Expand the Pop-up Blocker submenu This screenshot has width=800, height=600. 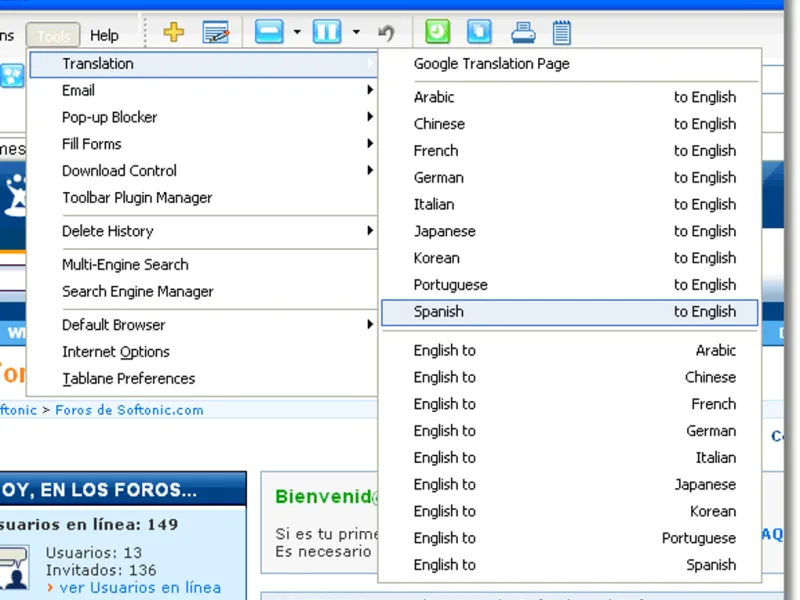[203, 117]
